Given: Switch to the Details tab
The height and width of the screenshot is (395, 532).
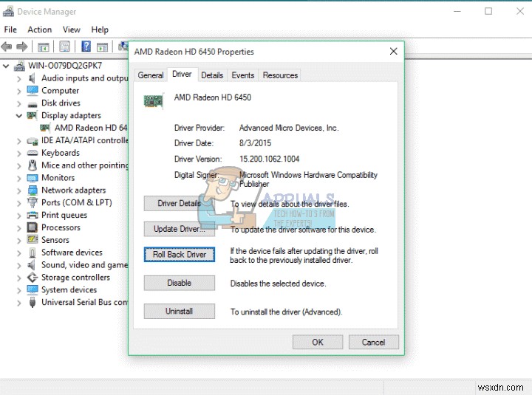Looking at the screenshot, I should (212, 75).
